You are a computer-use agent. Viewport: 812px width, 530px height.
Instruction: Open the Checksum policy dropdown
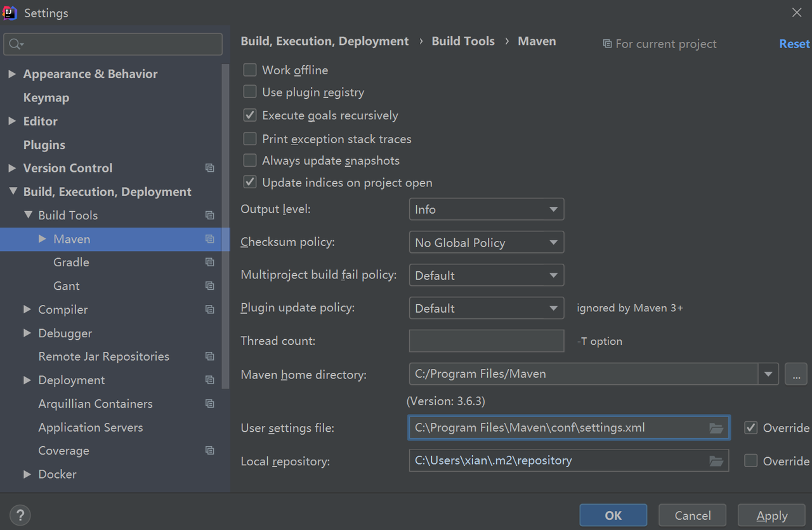point(486,243)
